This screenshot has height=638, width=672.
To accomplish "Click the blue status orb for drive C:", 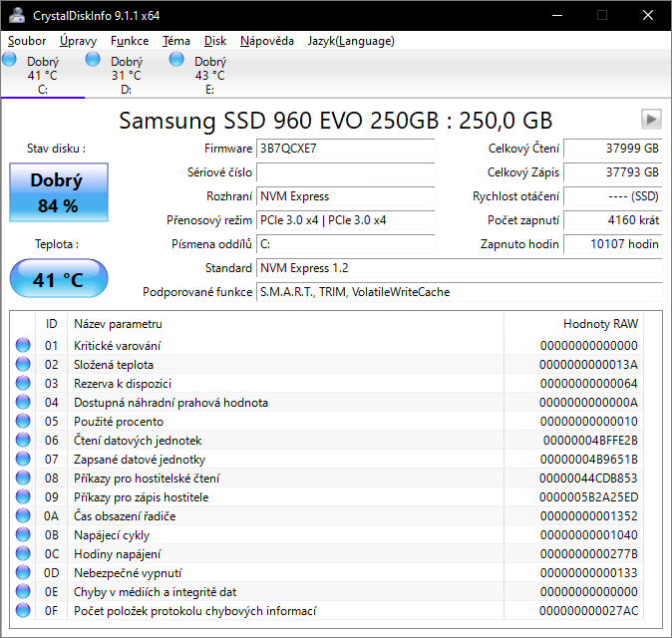I will coord(9,59).
